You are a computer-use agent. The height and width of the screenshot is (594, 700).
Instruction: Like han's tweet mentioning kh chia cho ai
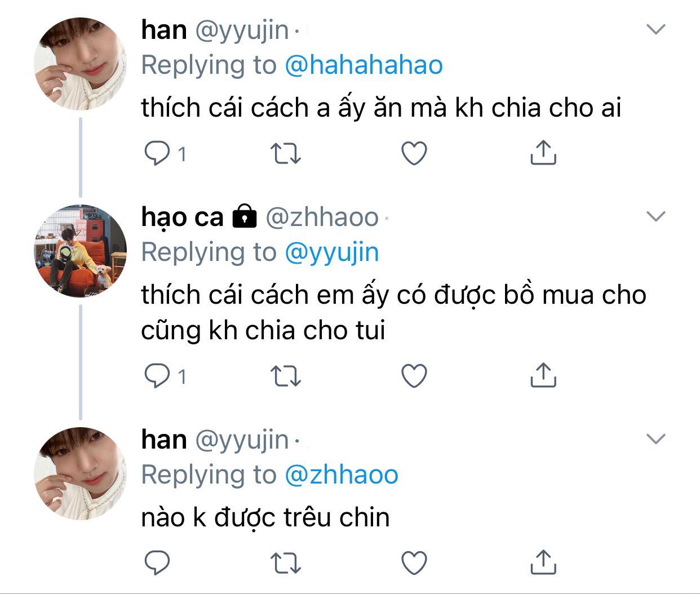pos(414,153)
